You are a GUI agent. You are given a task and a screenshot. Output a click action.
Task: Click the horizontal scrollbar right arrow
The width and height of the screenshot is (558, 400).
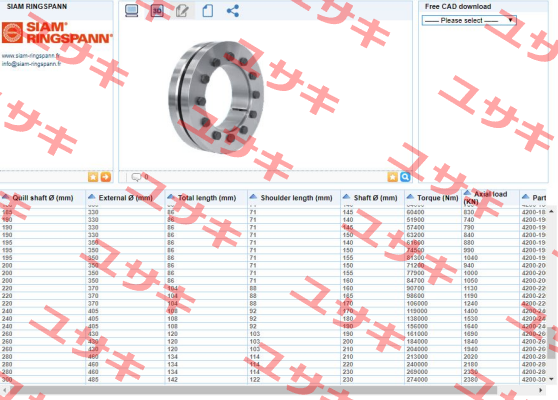click(x=541, y=390)
